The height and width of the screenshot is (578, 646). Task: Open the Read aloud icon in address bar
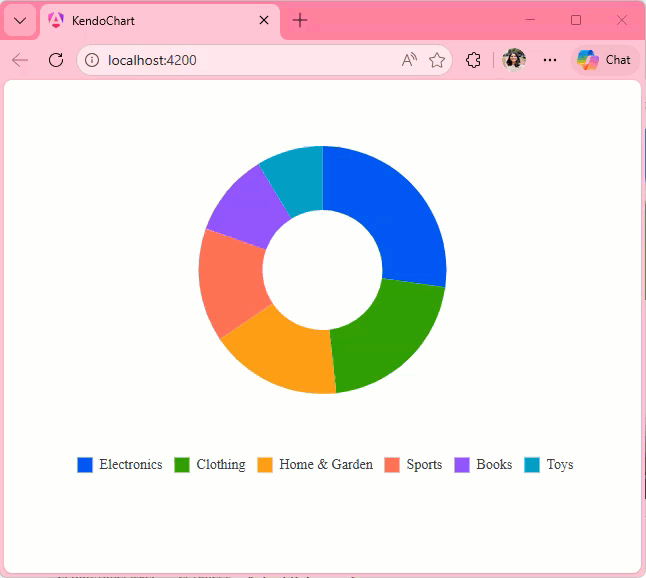[409, 60]
